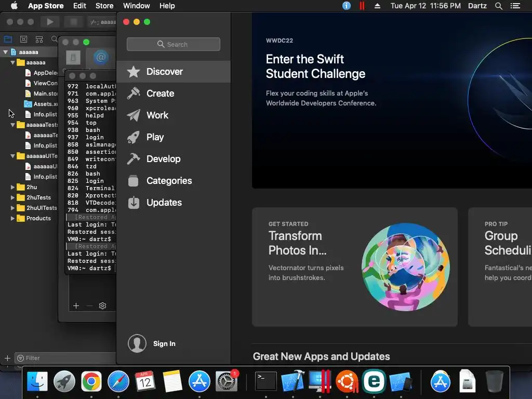Screen dimensions: 532x399
Task: Open the Transform Photos In... story card
Action: click(x=354, y=267)
